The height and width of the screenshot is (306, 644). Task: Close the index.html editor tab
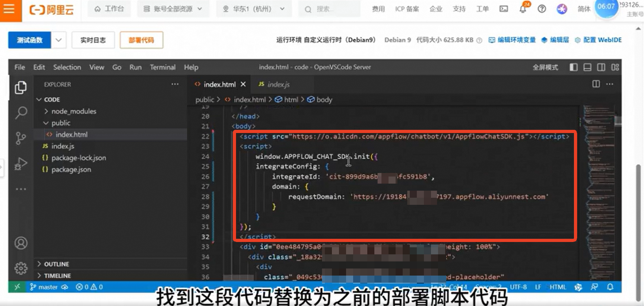(x=243, y=84)
